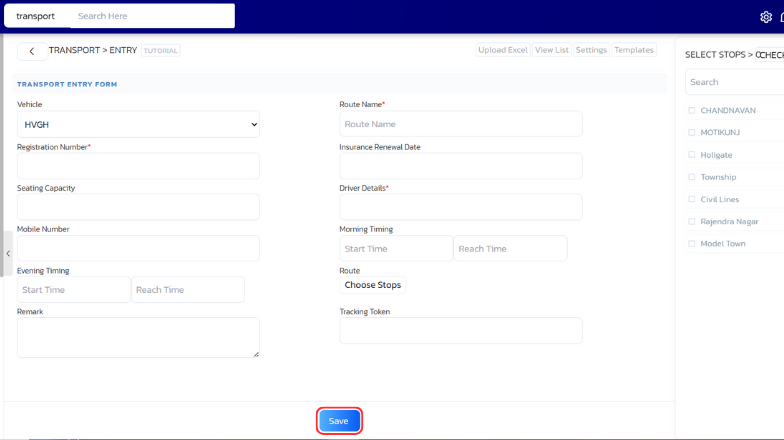
Task: Click the Settings button in form header
Action: pyautogui.click(x=591, y=50)
